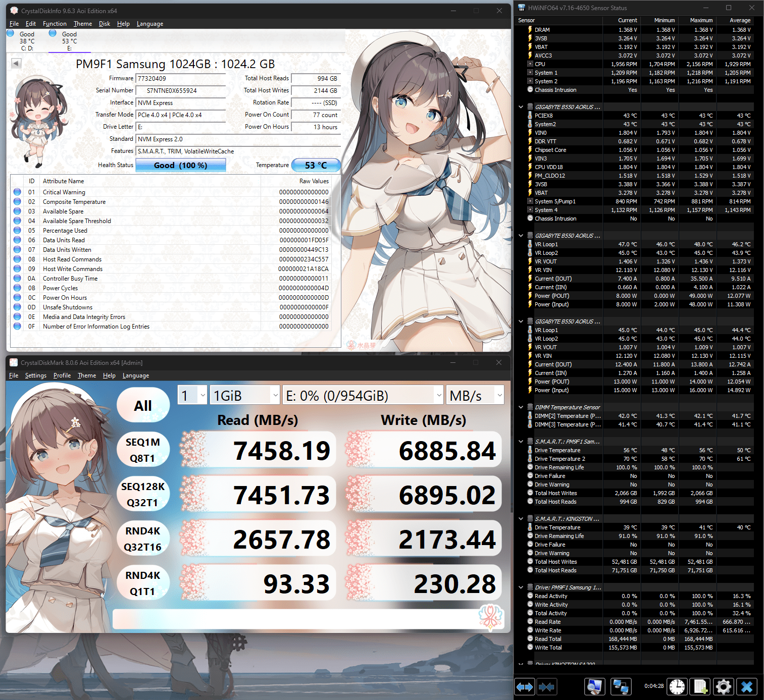Collapse the S.M.A.R.T.: PM9F1 Samsung group
The height and width of the screenshot is (700, 764).
pos(521,442)
